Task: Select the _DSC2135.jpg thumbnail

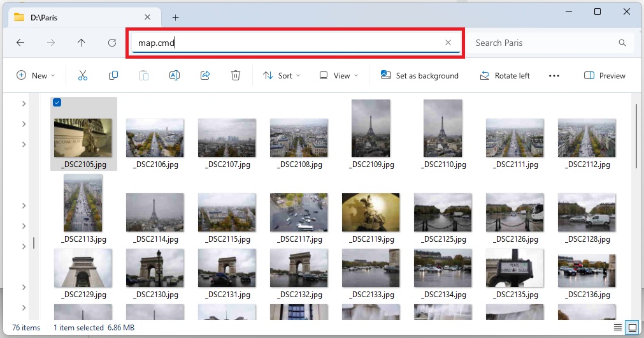Action: click(515, 268)
